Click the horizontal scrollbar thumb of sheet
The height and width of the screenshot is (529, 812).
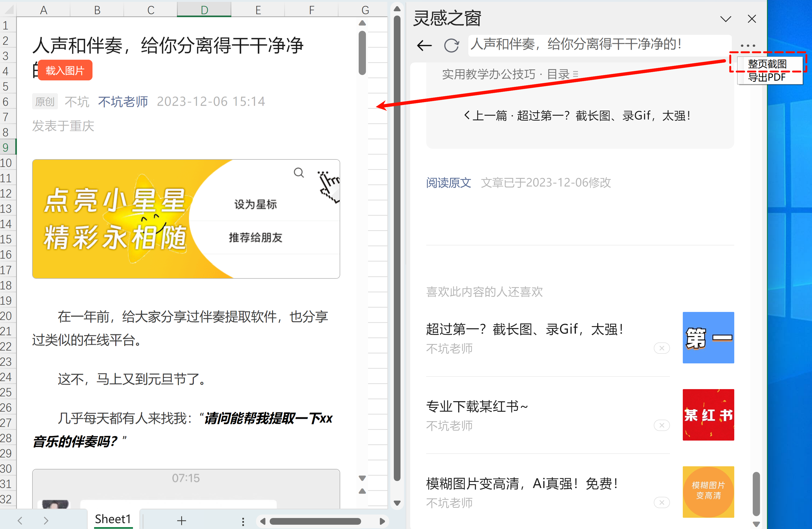[x=315, y=521]
